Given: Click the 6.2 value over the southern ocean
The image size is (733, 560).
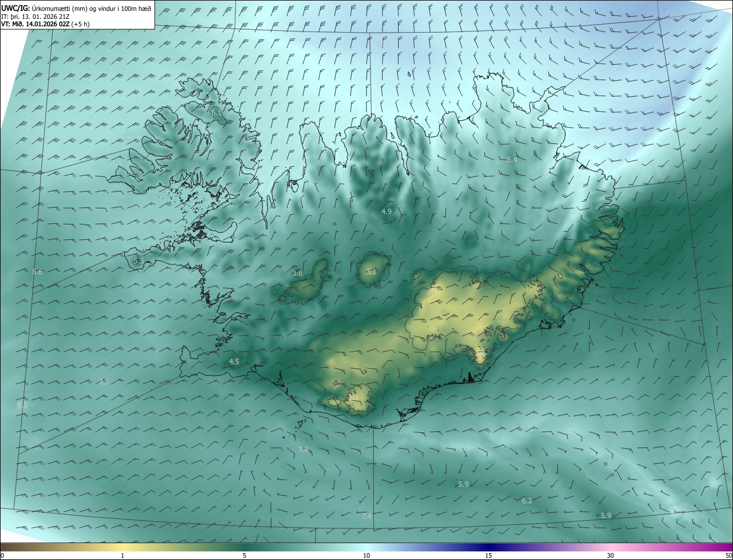Looking at the screenshot, I should [x=527, y=500].
